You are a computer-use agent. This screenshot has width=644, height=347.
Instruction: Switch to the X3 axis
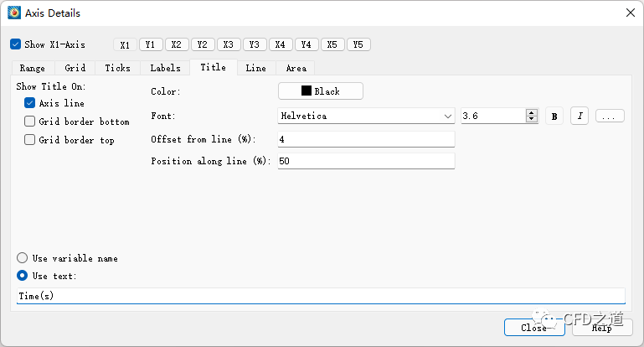[229, 45]
